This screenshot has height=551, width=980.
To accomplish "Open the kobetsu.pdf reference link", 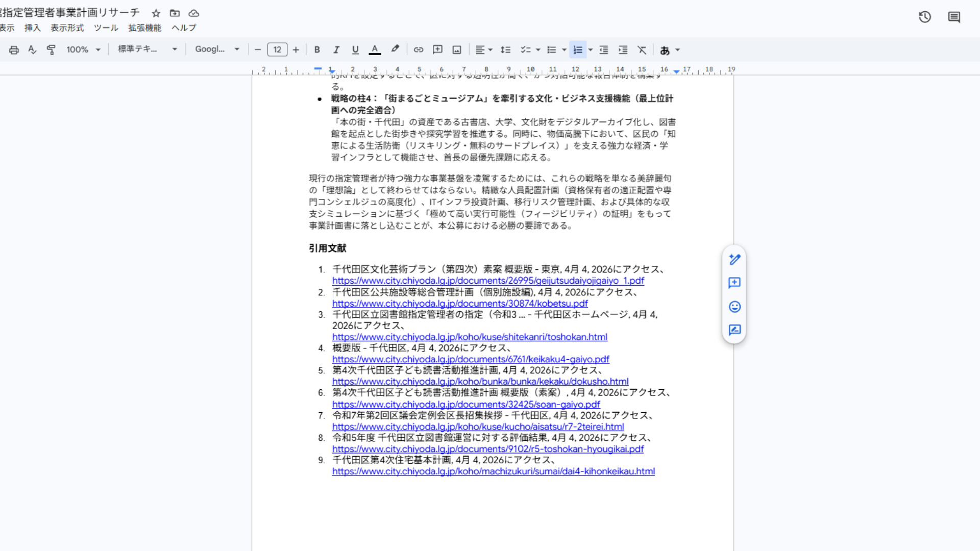I will [x=459, y=304].
